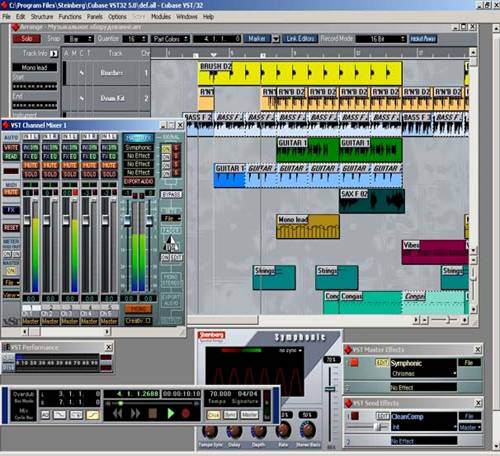
Task: Select the Vibes part in arrangement
Action: point(434,252)
